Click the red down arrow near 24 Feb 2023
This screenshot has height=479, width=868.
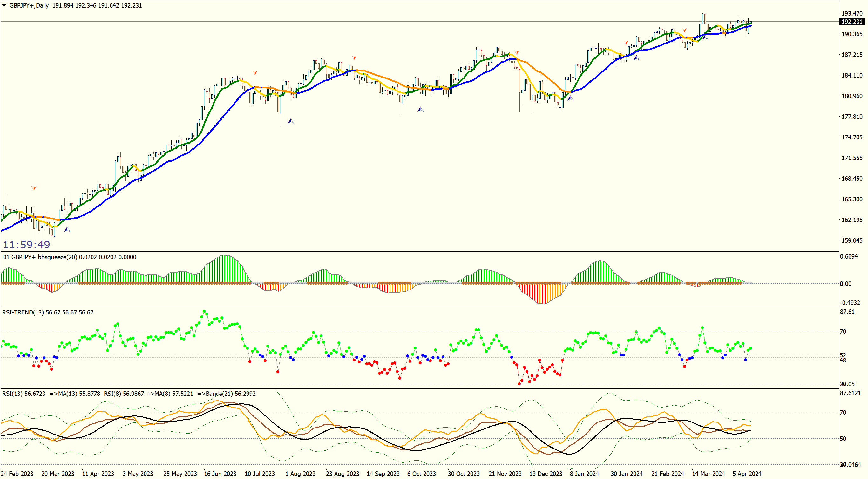click(34, 188)
